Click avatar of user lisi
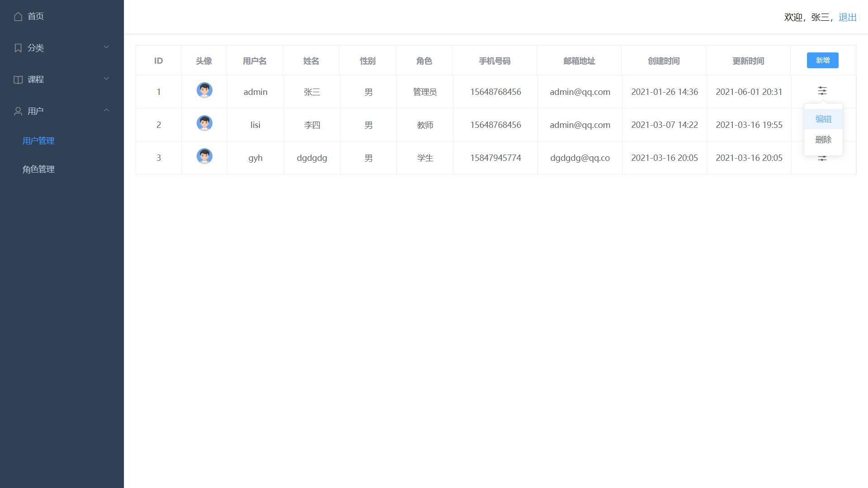868x488 pixels. tap(204, 123)
